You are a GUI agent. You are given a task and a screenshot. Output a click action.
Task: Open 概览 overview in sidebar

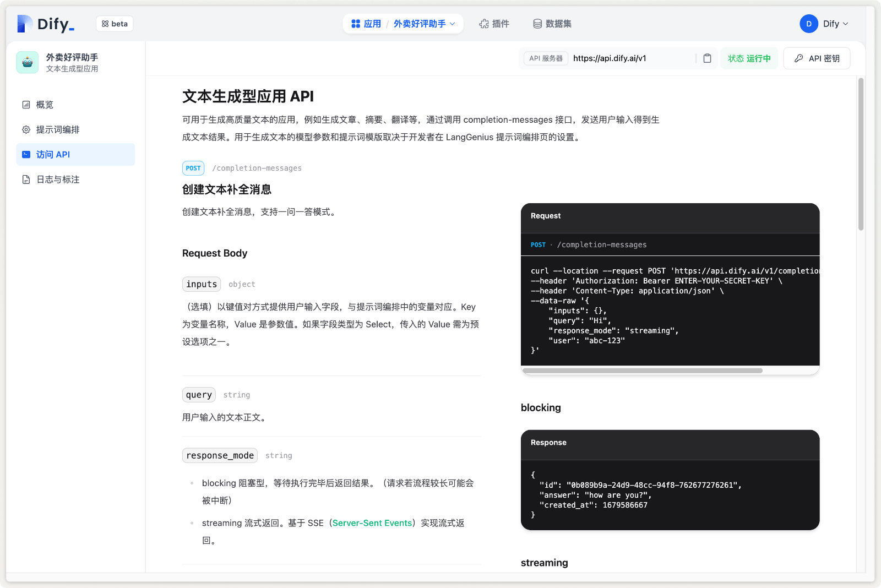coord(75,105)
